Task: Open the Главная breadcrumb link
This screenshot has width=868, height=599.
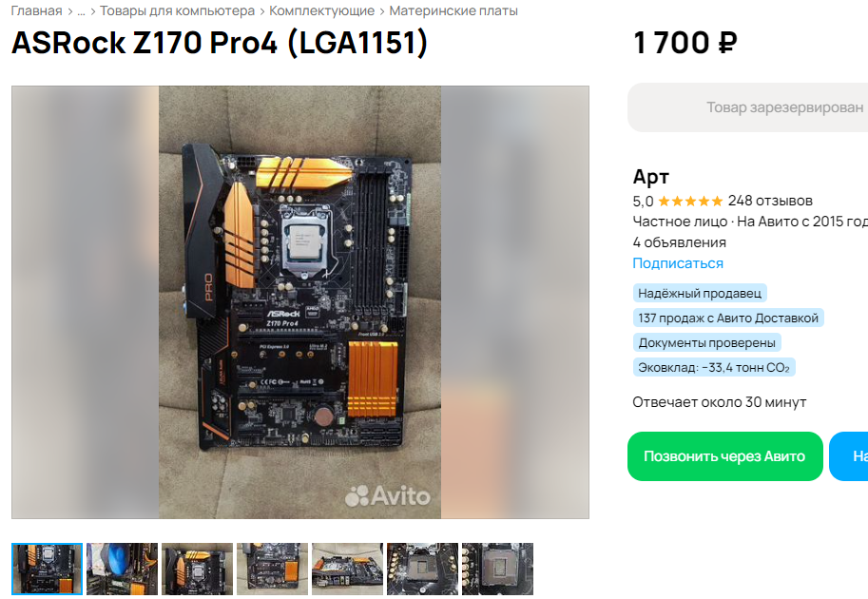Action: tap(36, 11)
